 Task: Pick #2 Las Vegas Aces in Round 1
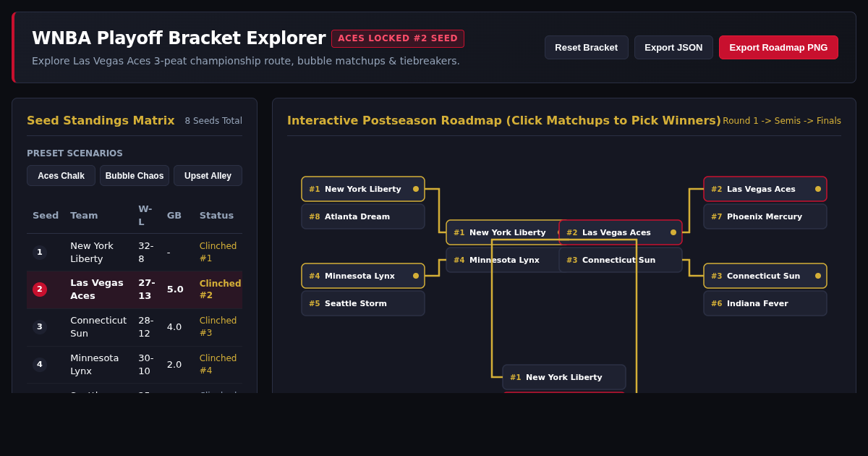[x=765, y=189]
